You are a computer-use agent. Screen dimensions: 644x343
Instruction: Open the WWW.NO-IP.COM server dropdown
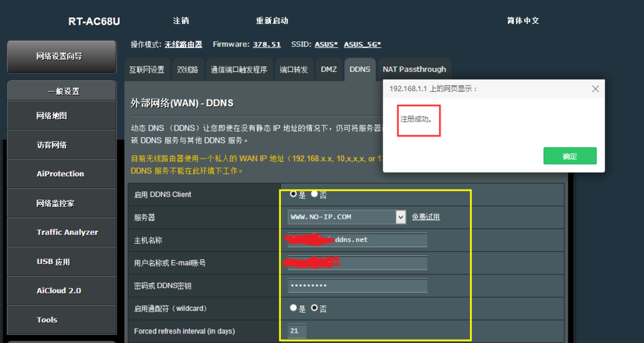click(347, 217)
